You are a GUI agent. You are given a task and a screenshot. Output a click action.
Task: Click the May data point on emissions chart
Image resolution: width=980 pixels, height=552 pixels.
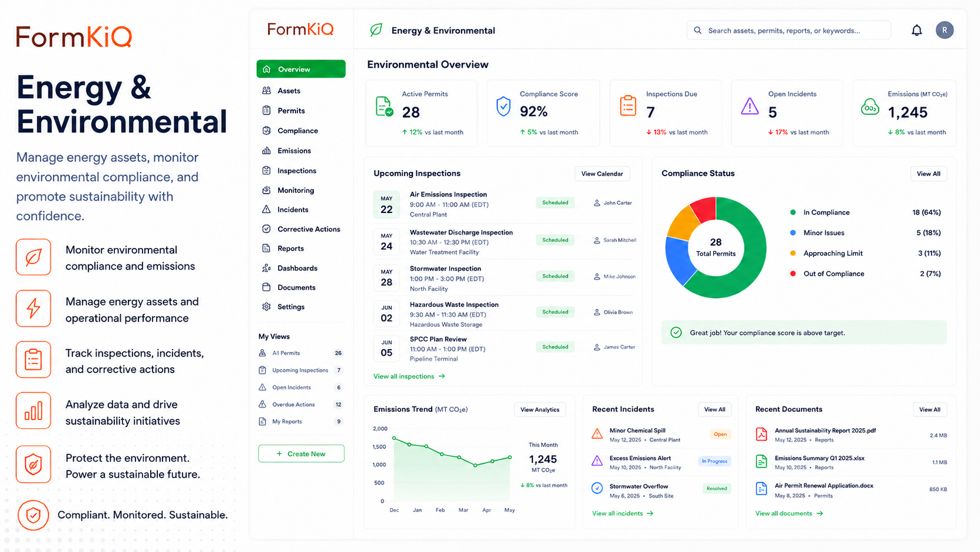(510, 457)
